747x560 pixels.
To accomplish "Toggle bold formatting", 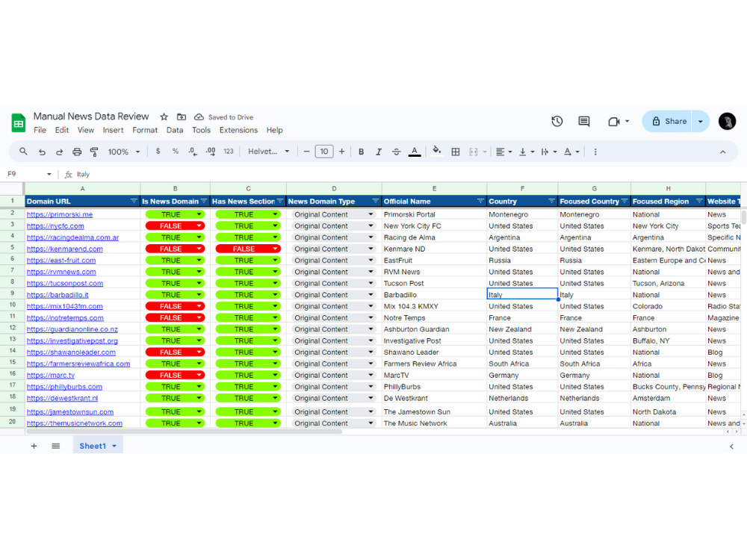I will click(x=361, y=152).
